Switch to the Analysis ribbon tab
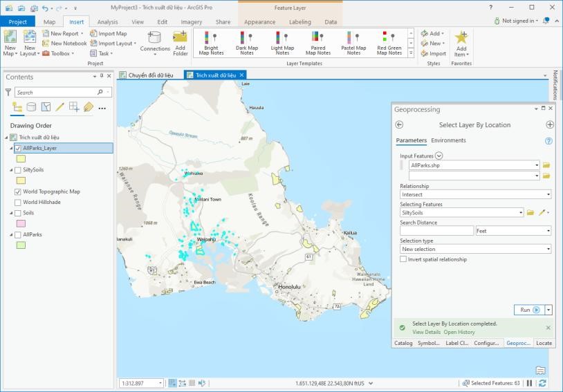The width and height of the screenshot is (563, 392). point(107,22)
